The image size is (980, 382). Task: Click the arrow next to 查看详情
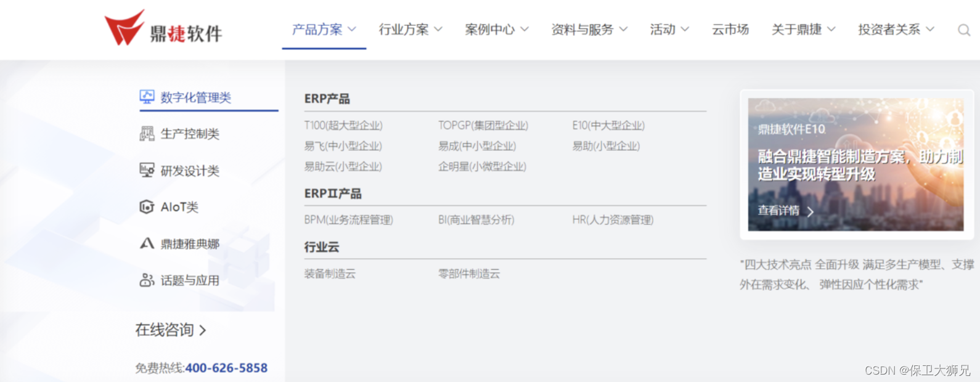pos(810,211)
